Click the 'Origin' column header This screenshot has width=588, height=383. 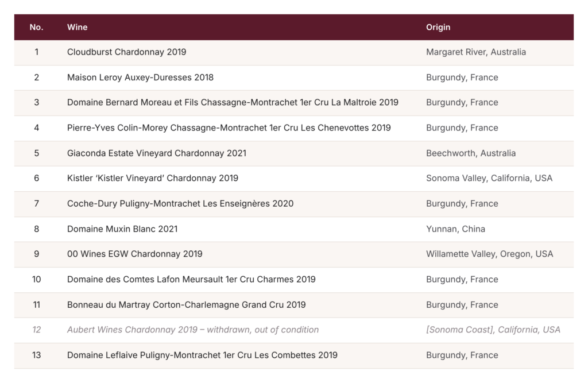(438, 27)
